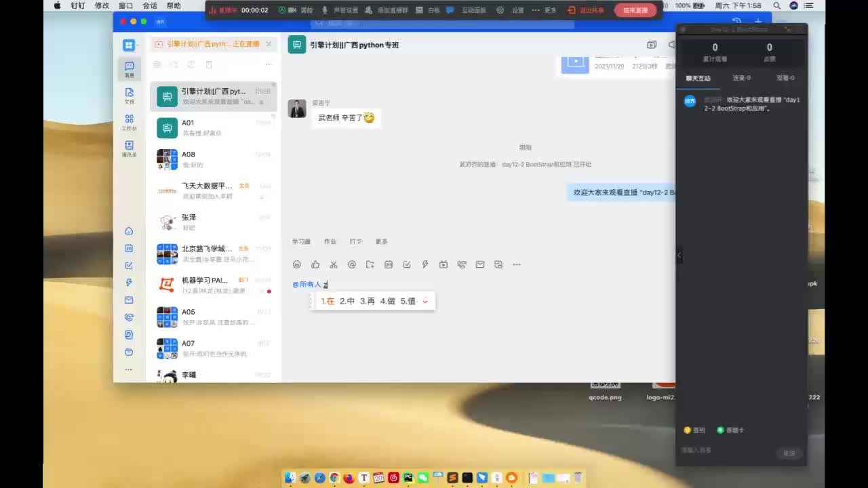Viewport: 868px width, 488px height.
Task: Switch to 聊天互动 tab in live panel
Action: pos(698,79)
